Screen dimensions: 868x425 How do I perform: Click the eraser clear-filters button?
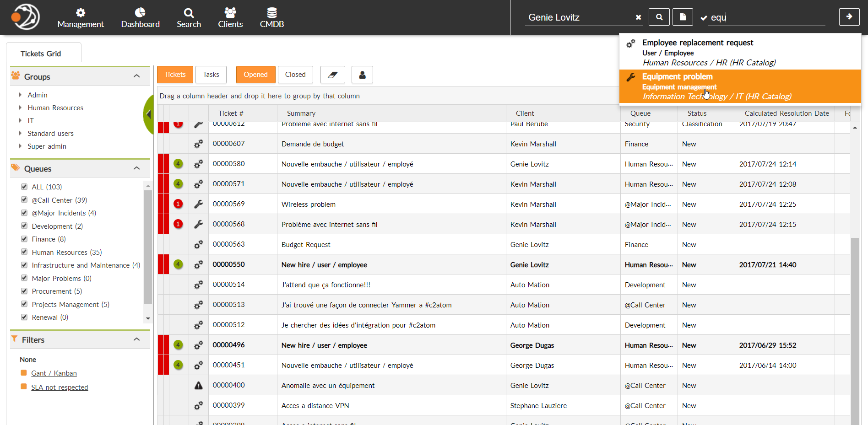coord(333,75)
